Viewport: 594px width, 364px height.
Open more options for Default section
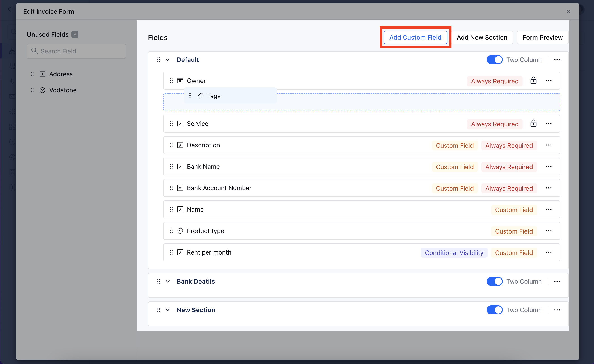(557, 60)
